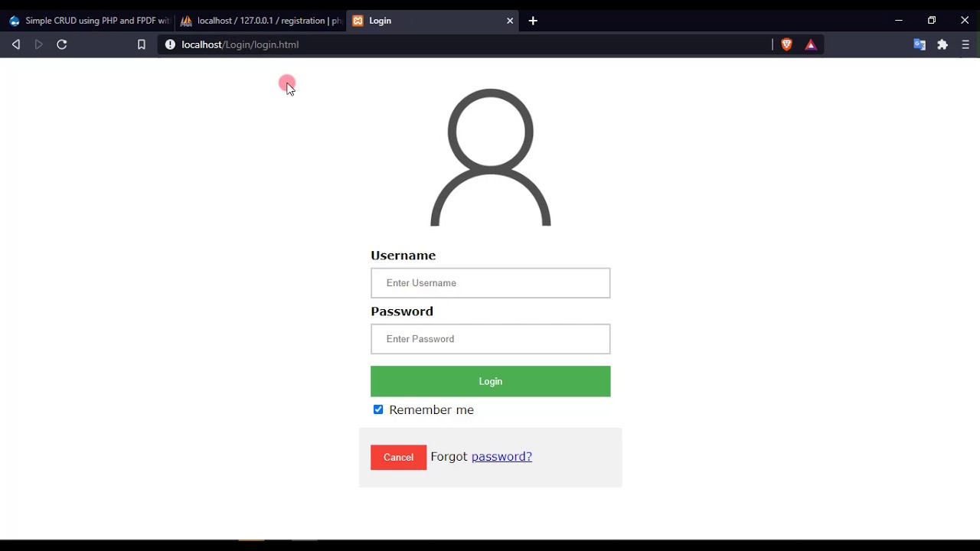Click the red Cancel button

point(398,457)
